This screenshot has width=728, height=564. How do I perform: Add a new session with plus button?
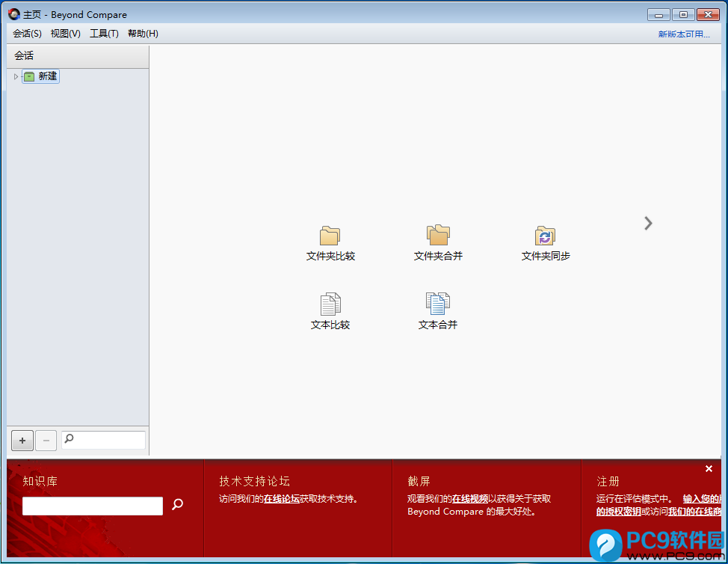tap(22, 441)
